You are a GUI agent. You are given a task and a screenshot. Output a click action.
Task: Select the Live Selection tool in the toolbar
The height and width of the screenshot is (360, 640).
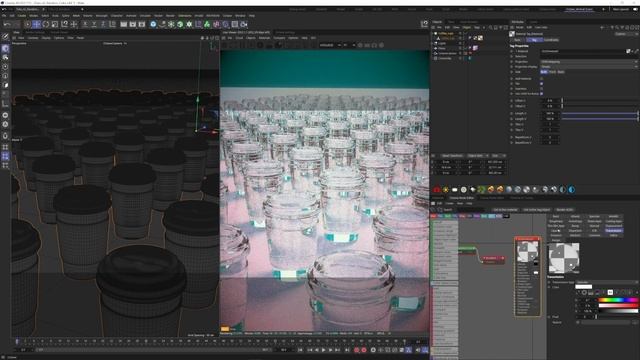(27, 24)
